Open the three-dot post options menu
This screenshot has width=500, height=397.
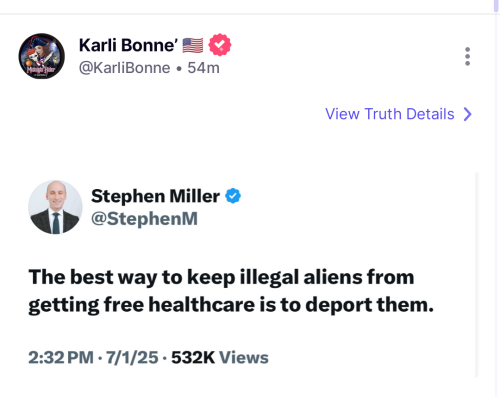click(x=467, y=56)
